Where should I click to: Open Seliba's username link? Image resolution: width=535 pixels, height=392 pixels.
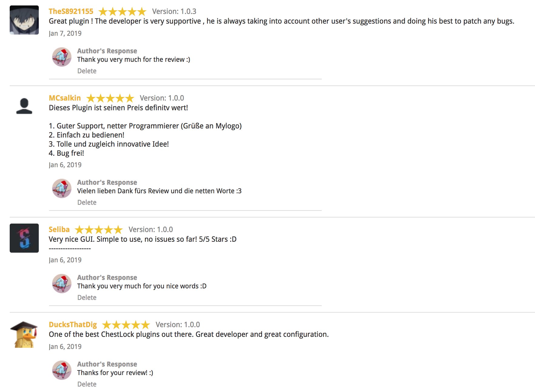[x=59, y=230]
